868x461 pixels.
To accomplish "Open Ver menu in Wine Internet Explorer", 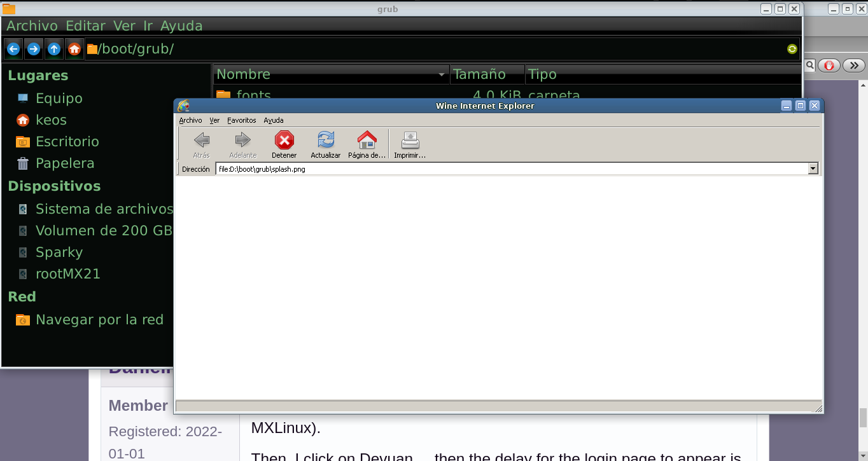I will click(214, 120).
